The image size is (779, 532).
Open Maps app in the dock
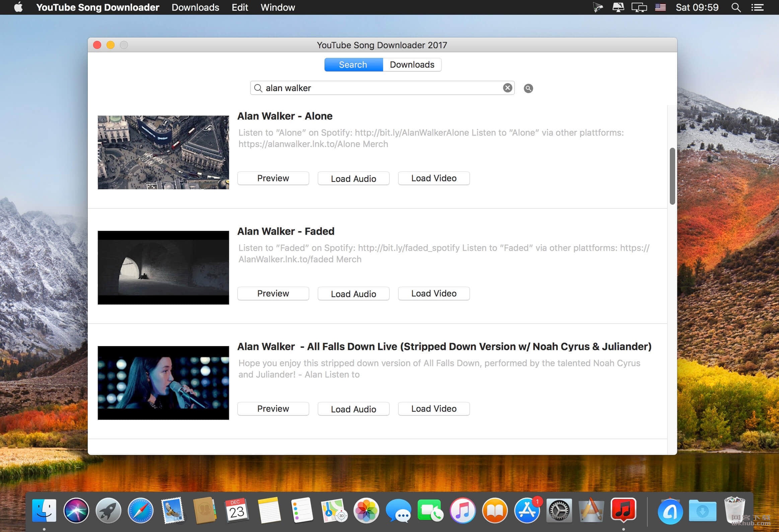click(x=334, y=511)
